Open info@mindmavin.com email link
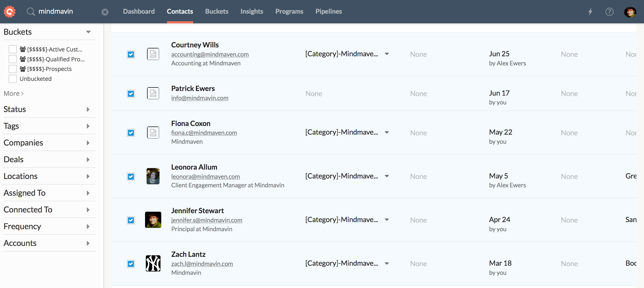This screenshot has height=288, width=644. coord(200,98)
